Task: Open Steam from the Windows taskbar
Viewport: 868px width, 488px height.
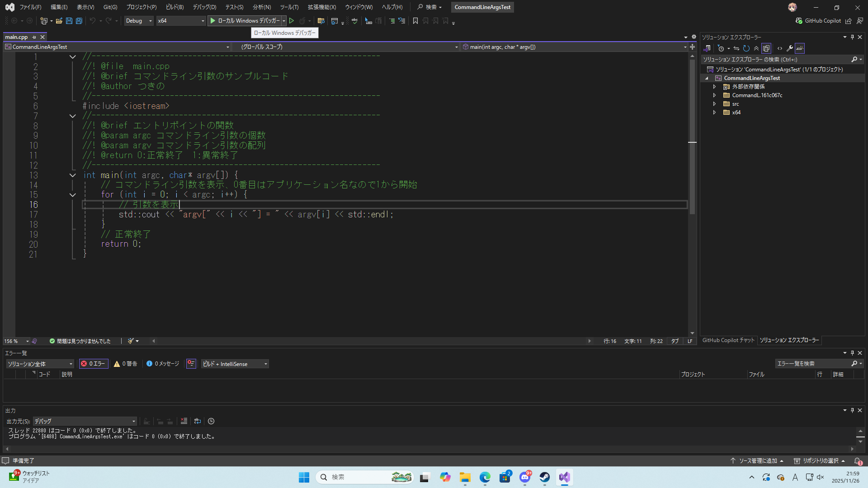Action: [545, 477]
